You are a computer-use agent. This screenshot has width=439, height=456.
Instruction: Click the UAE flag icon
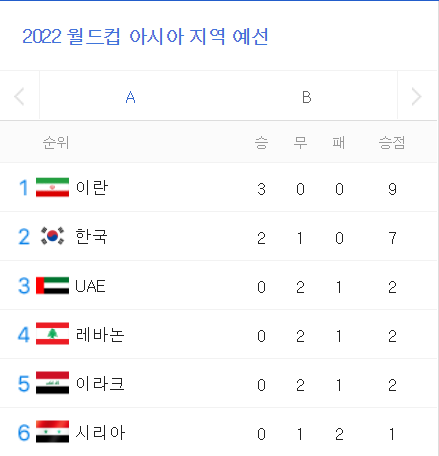tap(52, 285)
